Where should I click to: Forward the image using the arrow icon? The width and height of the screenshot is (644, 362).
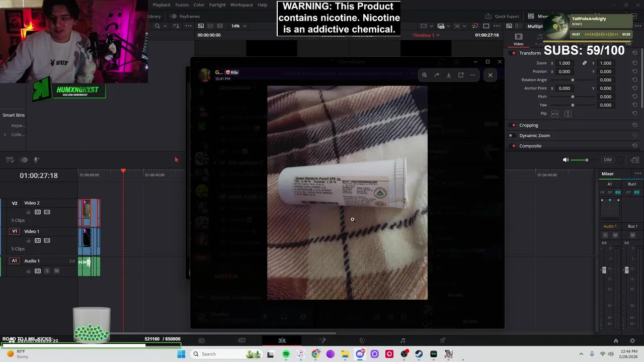point(437,75)
